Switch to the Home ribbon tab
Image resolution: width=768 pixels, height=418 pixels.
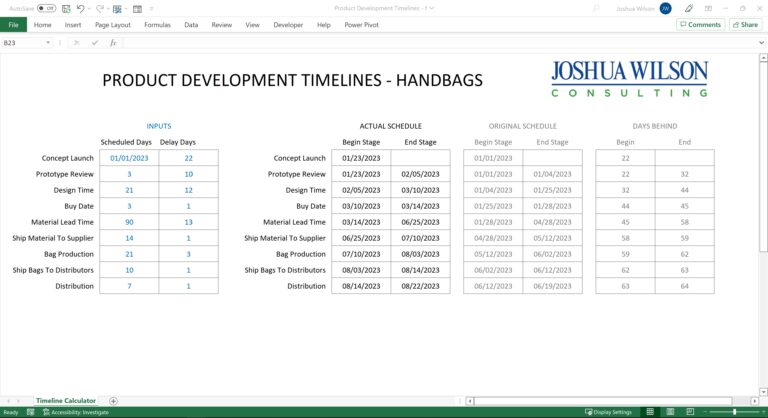pyautogui.click(x=43, y=25)
